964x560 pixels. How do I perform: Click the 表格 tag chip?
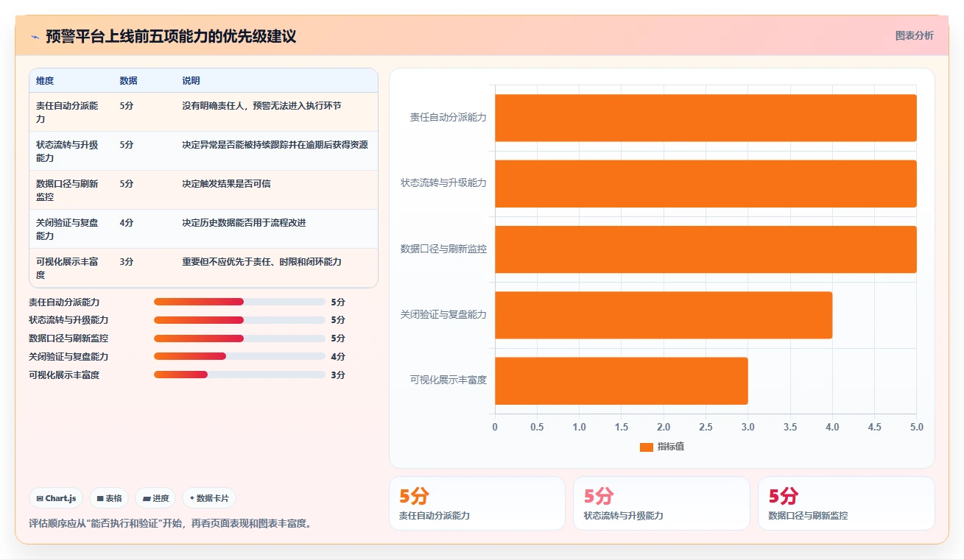[x=109, y=498]
